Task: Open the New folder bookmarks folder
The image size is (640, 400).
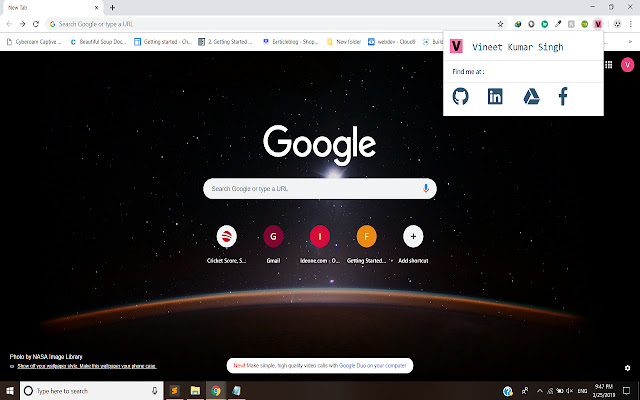Action: pyautogui.click(x=344, y=42)
